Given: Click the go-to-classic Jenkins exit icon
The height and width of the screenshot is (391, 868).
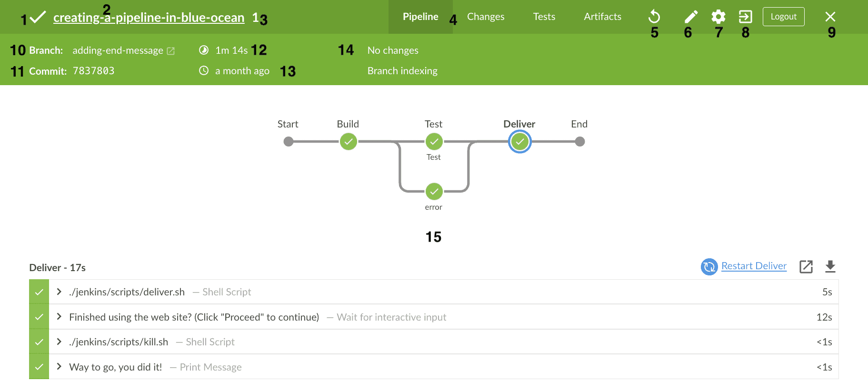Looking at the screenshot, I should tap(745, 16).
